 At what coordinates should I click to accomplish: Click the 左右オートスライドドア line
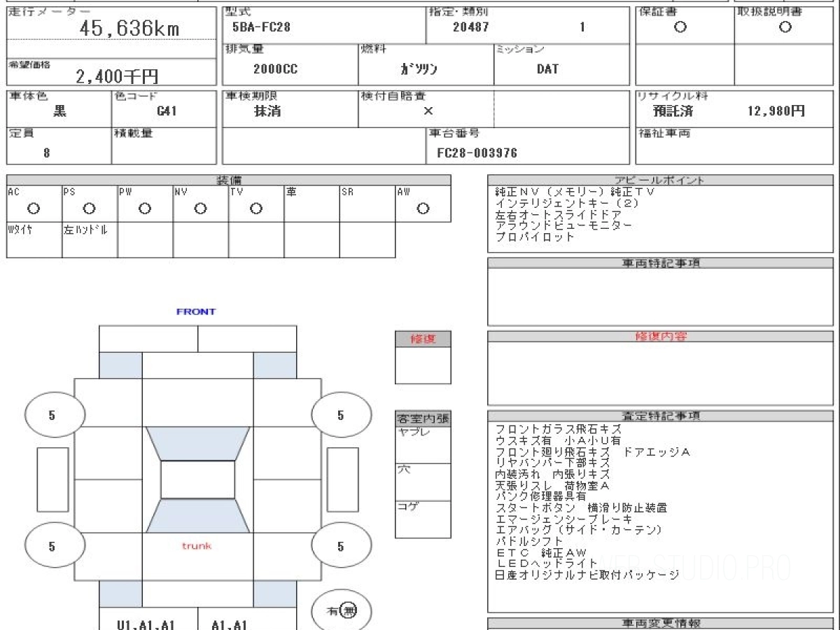click(558, 214)
